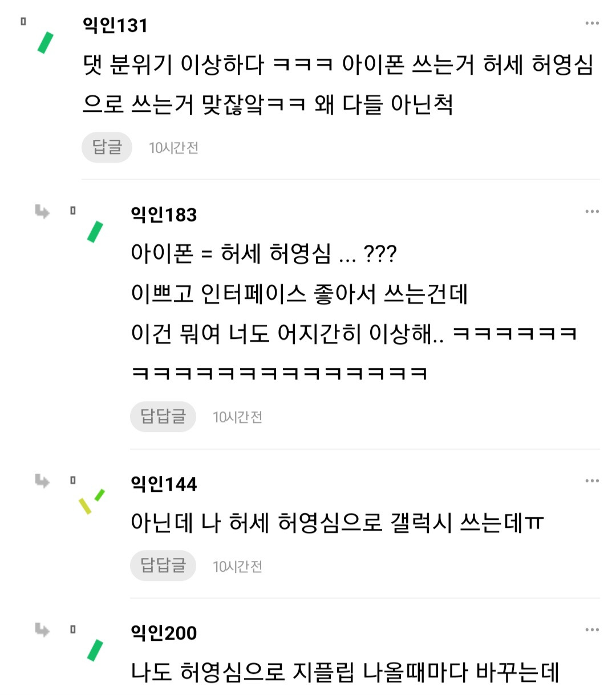Click the 10시간전 timestamp under 익인131's comment
The width and height of the screenshot is (616, 695).
pyautogui.click(x=173, y=148)
